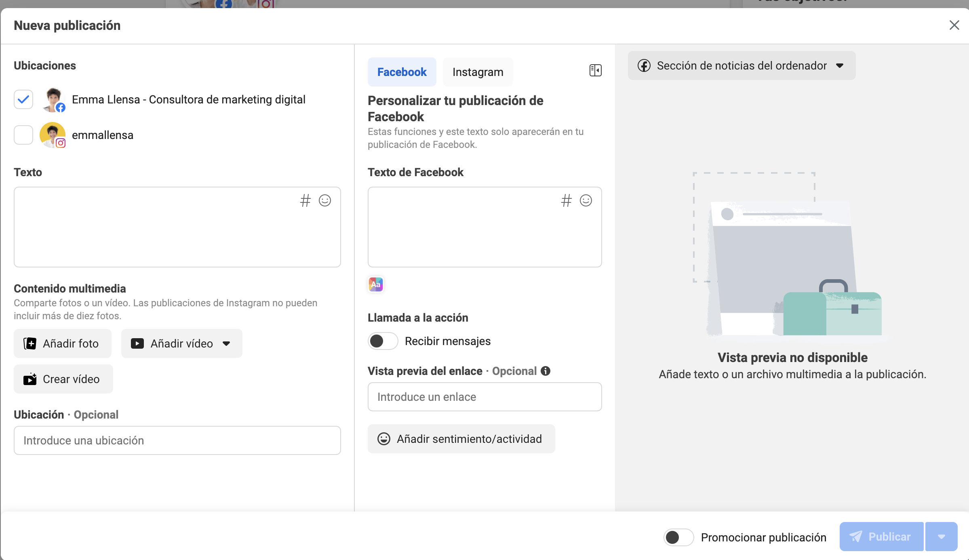Image resolution: width=969 pixels, height=560 pixels.
Task: Click the emmallensa account name
Action: pos(103,135)
